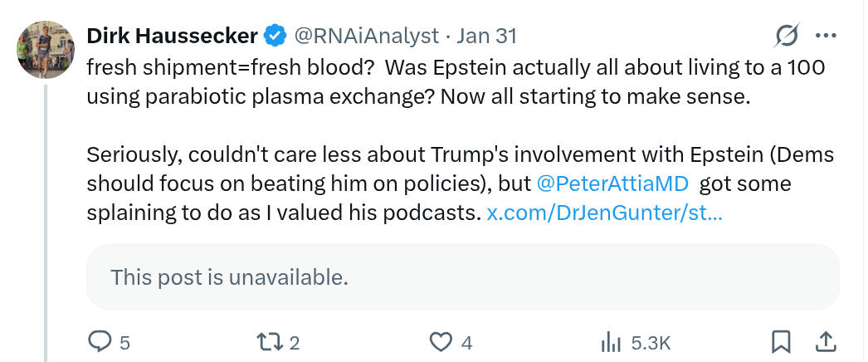The image size is (868, 362).
Task: Click the like count of 4
Action: pos(466,342)
